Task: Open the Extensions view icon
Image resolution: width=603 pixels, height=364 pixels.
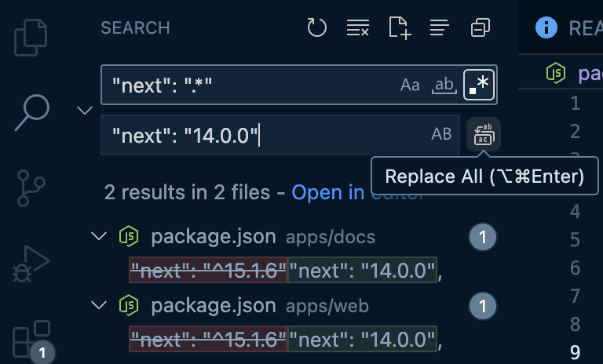Action: click(31, 339)
